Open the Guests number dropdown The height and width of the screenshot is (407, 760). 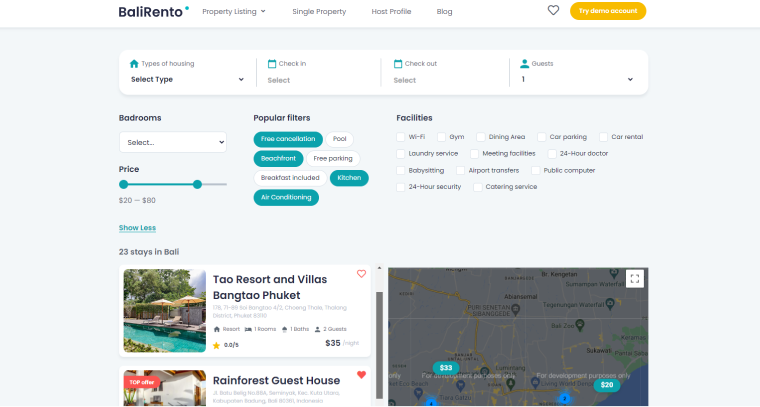577,79
